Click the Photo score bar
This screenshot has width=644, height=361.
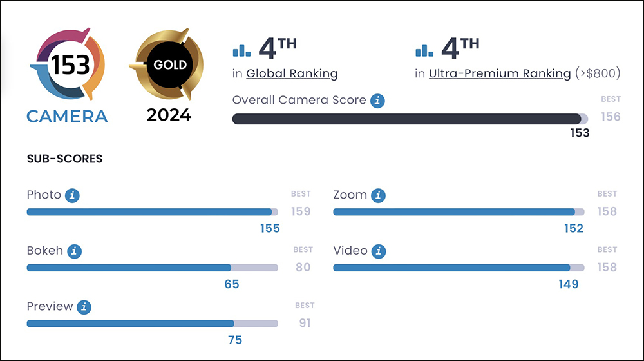click(153, 211)
